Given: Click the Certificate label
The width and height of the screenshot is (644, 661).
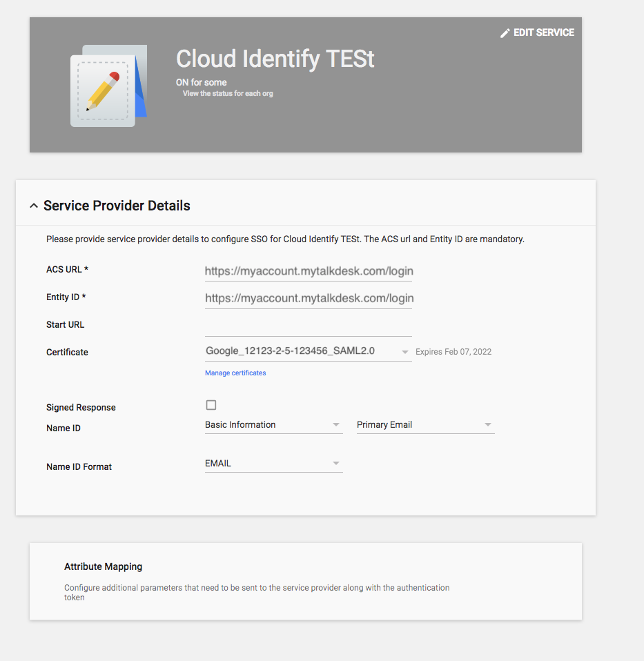Looking at the screenshot, I should click(x=67, y=353).
